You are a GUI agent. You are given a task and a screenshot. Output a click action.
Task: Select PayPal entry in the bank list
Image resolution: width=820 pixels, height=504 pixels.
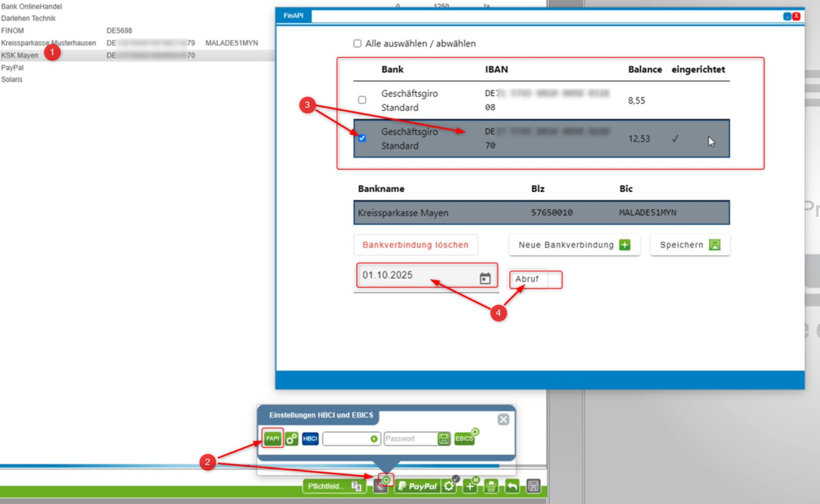12,68
